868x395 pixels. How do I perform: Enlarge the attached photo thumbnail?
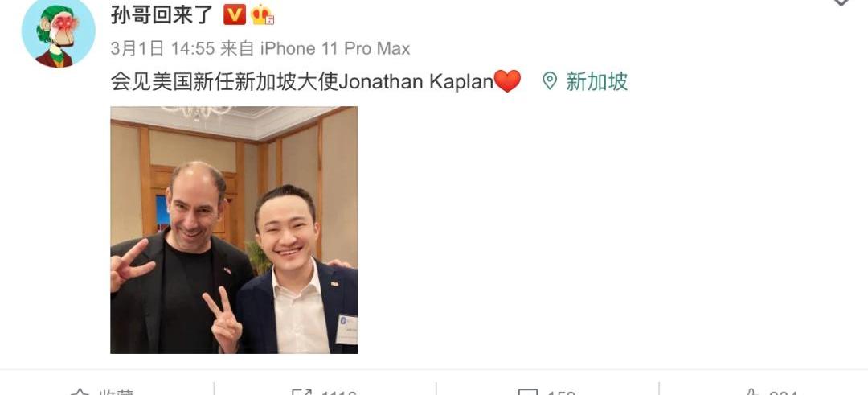click(x=234, y=230)
